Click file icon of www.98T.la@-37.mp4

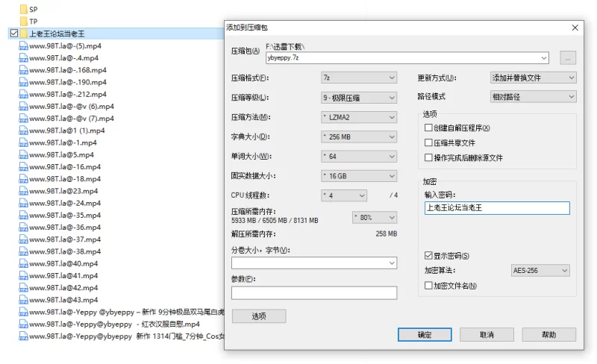pos(24,239)
